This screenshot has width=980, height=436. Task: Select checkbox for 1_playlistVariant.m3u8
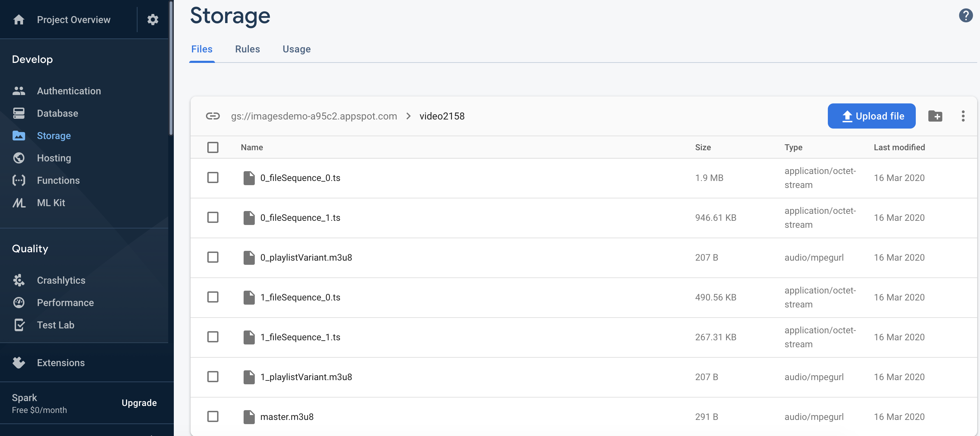[213, 376]
